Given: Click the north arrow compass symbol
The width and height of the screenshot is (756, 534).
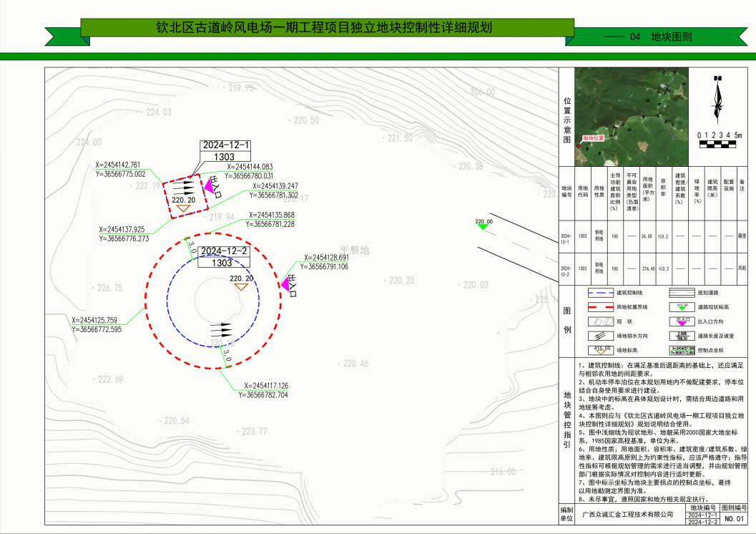Looking at the screenshot, I should 717,100.
